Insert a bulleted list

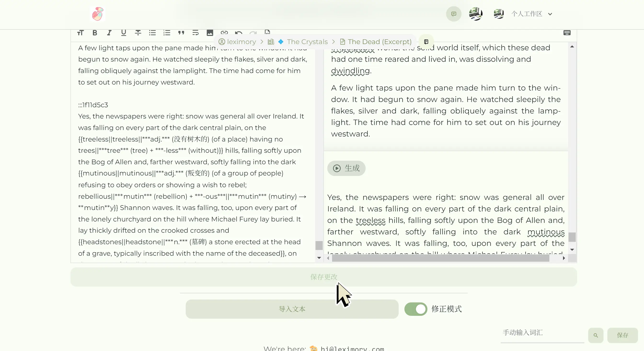pyautogui.click(x=152, y=33)
